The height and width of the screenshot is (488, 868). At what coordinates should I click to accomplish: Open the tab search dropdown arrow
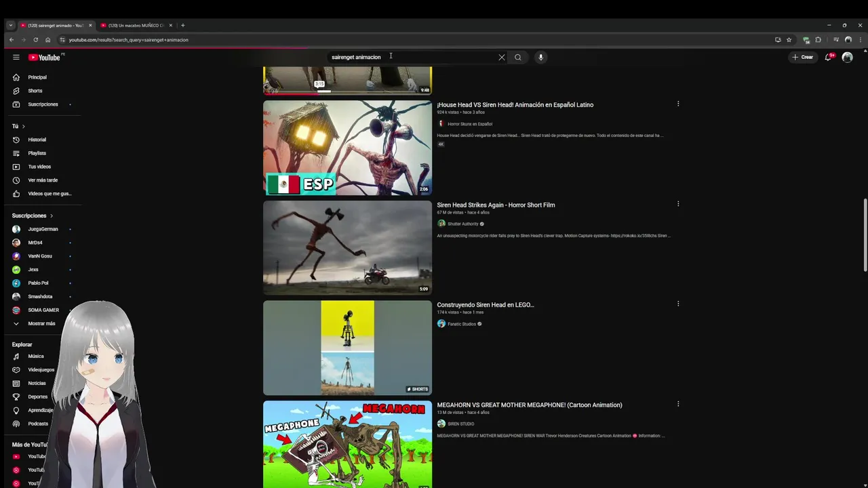(10, 25)
